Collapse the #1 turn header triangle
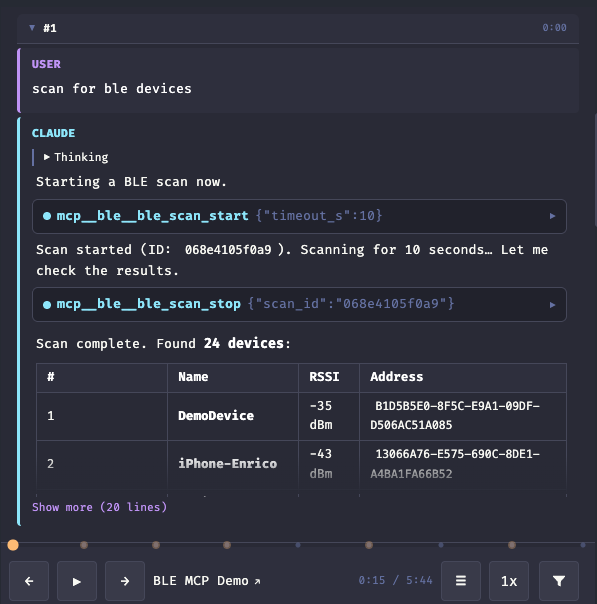The height and width of the screenshot is (604, 597). click(32, 28)
